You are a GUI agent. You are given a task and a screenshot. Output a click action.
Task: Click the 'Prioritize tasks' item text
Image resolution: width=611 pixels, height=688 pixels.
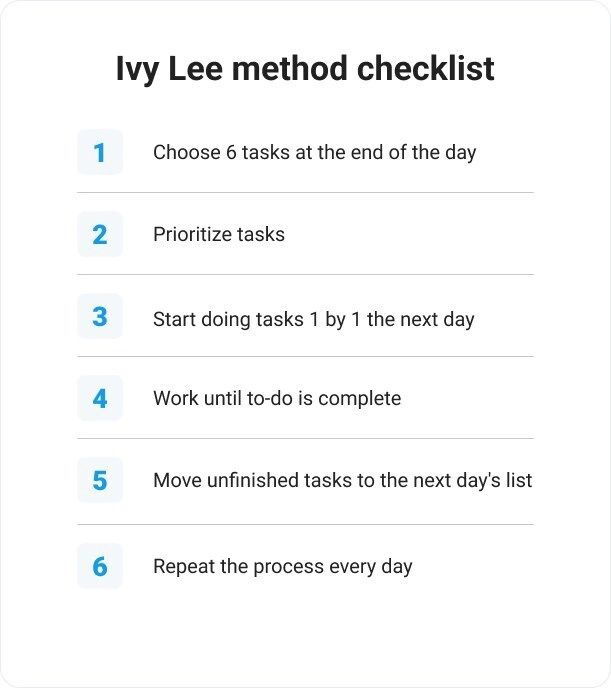coord(219,234)
